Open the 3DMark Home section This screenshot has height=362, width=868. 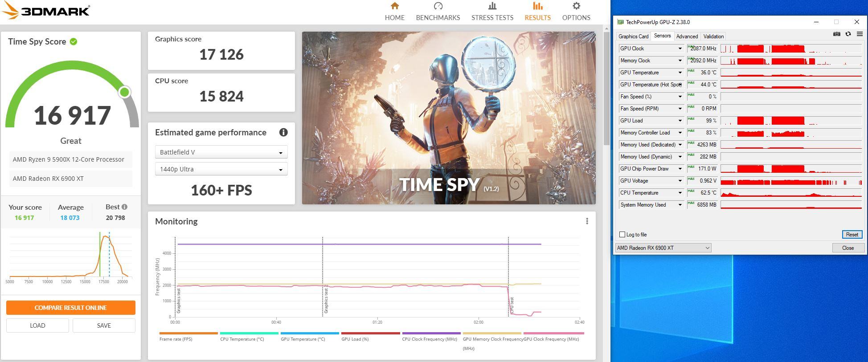394,12
